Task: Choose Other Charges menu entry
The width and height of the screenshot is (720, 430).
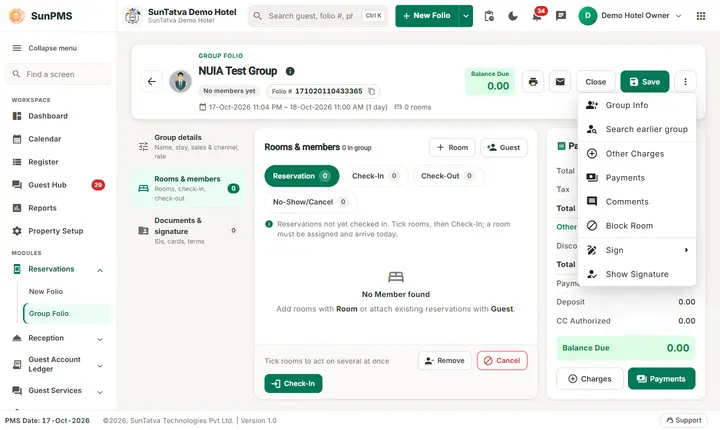Action: [636, 154]
